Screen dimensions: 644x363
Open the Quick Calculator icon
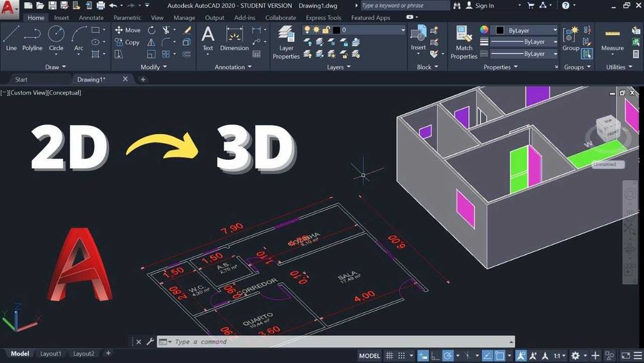click(x=636, y=54)
